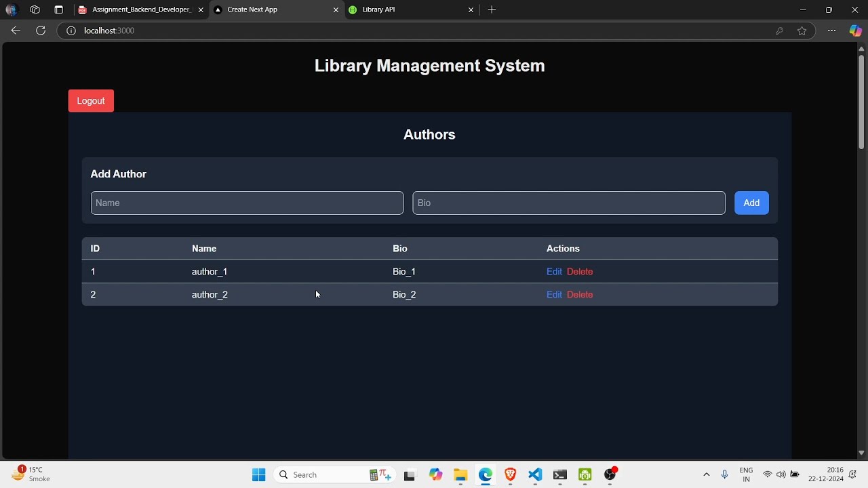This screenshot has height=488, width=868.
Task: Open the Terminal app in the taskbar
Action: coord(560,474)
